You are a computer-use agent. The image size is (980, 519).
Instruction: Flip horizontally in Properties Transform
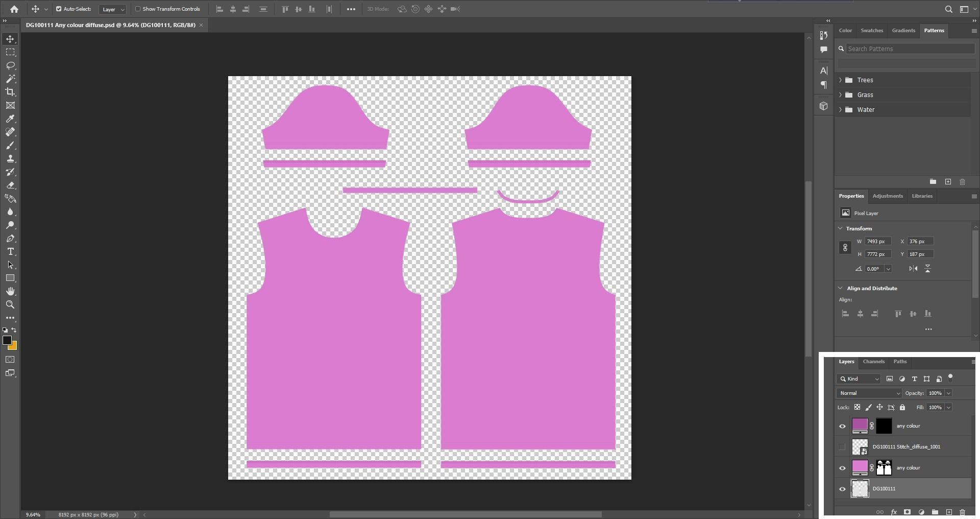pyautogui.click(x=913, y=269)
